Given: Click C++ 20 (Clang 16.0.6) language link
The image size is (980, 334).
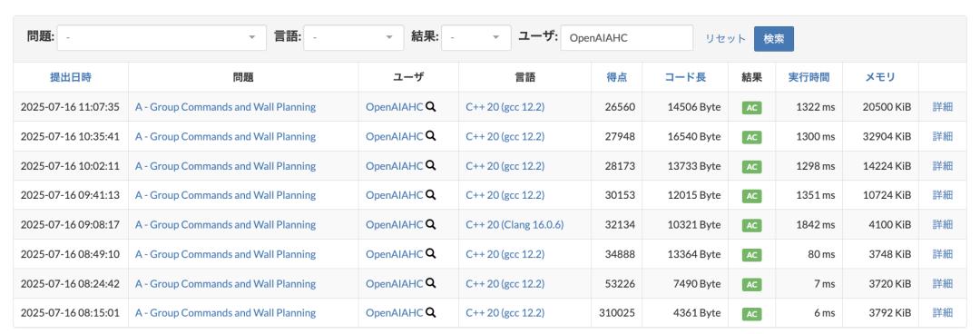Looking at the screenshot, I should [x=515, y=224].
